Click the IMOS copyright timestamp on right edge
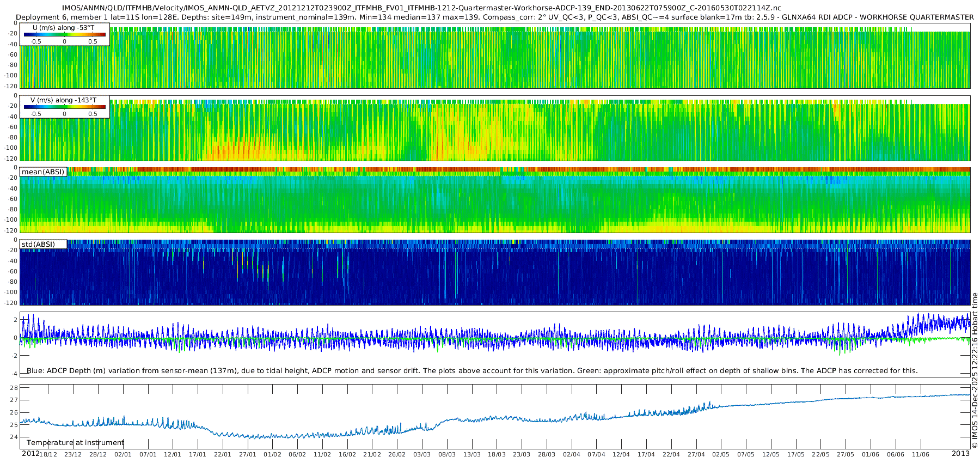 pos(975,370)
